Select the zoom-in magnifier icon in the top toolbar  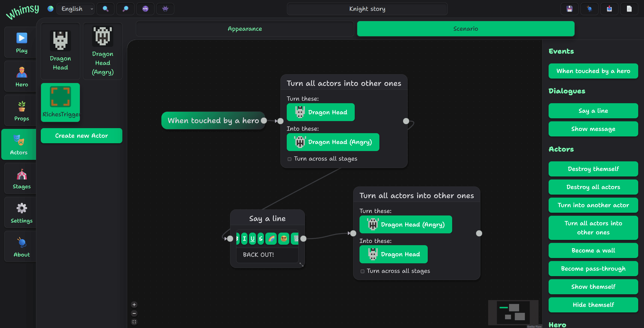click(105, 9)
